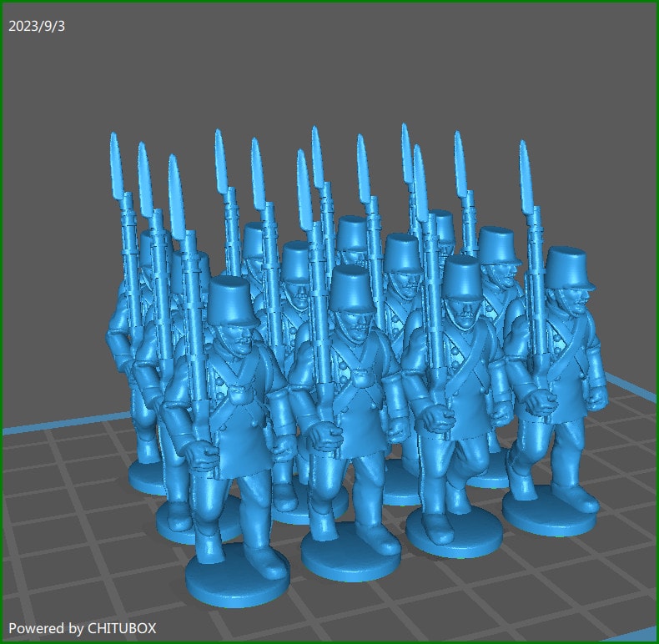Select the front-left soldier's round base
This screenshot has height=644, width=659.
(x=236, y=576)
